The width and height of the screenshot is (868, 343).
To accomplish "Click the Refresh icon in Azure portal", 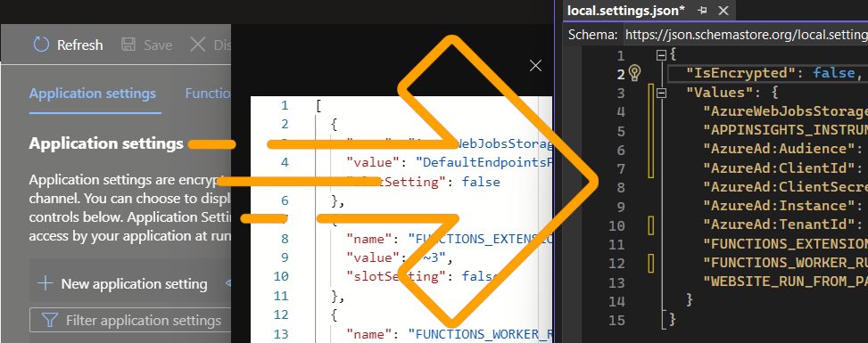I will point(42,45).
